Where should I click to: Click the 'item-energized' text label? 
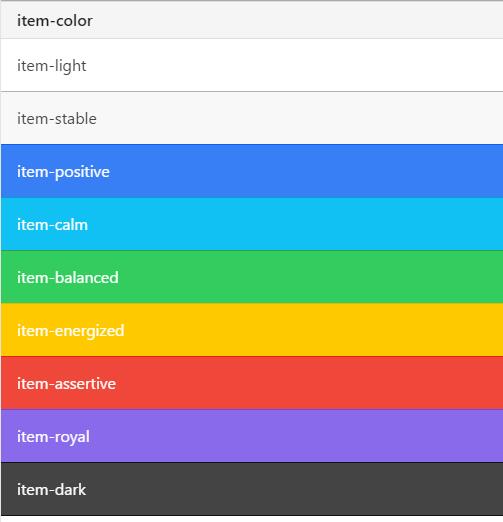coord(71,331)
